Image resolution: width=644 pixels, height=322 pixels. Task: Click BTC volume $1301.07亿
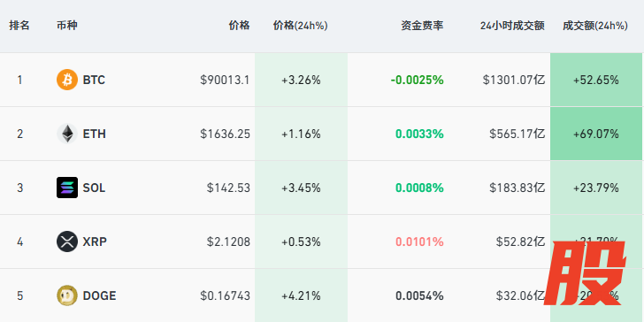click(514, 80)
